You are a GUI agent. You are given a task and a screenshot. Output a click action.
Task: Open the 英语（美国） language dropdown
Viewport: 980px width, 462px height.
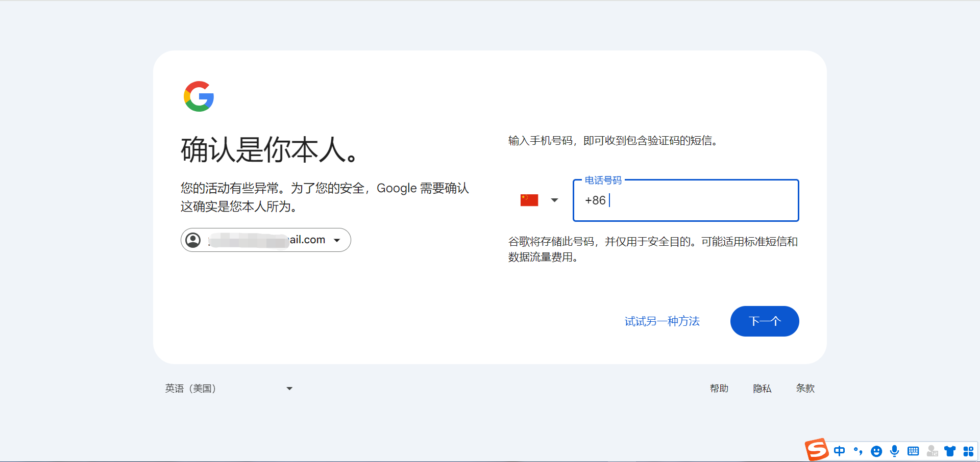pos(229,389)
